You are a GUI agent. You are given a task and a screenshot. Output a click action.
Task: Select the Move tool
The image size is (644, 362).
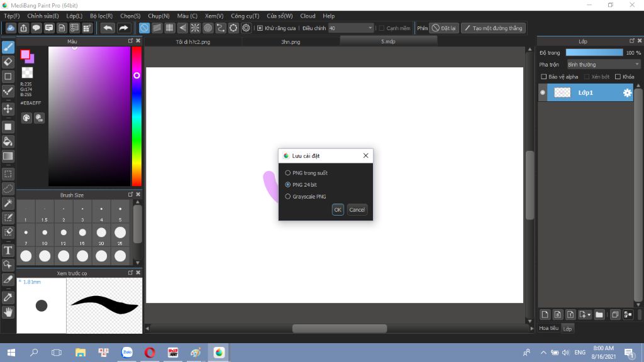coord(8,109)
